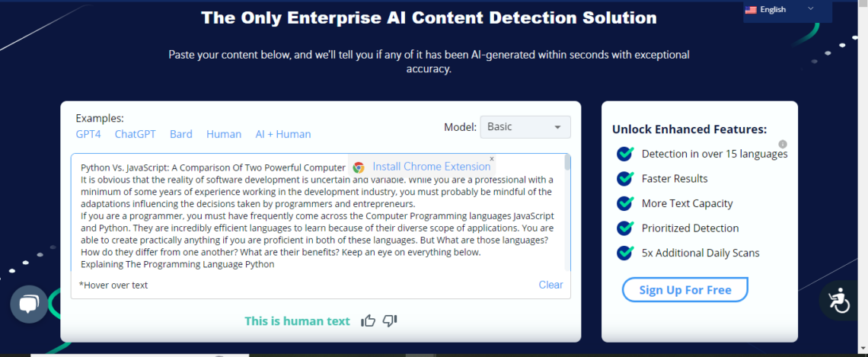Click the thumbs down feedback icon
Screen dimensions: 868x357
[390, 321]
